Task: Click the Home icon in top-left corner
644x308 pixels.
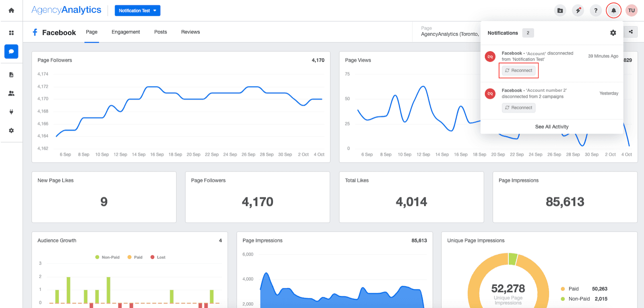Action: click(x=11, y=10)
